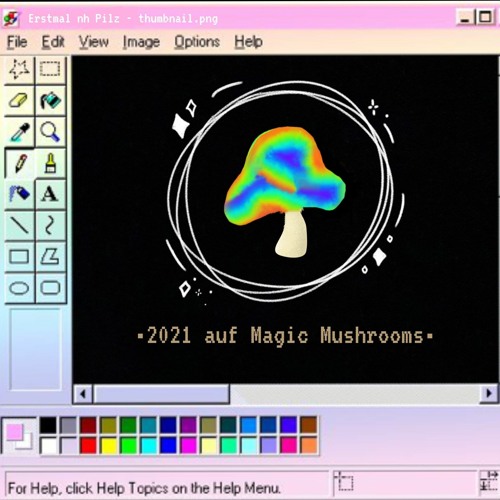Click the horizontal scrollbar left arrow
This screenshot has height=500, width=500.
point(83,394)
